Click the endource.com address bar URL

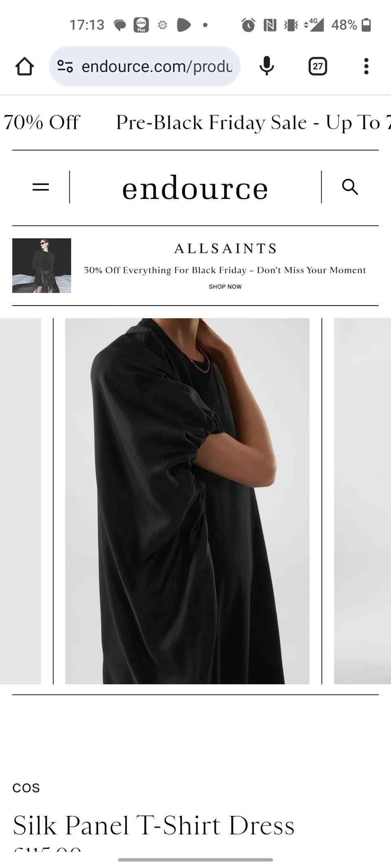[157, 66]
